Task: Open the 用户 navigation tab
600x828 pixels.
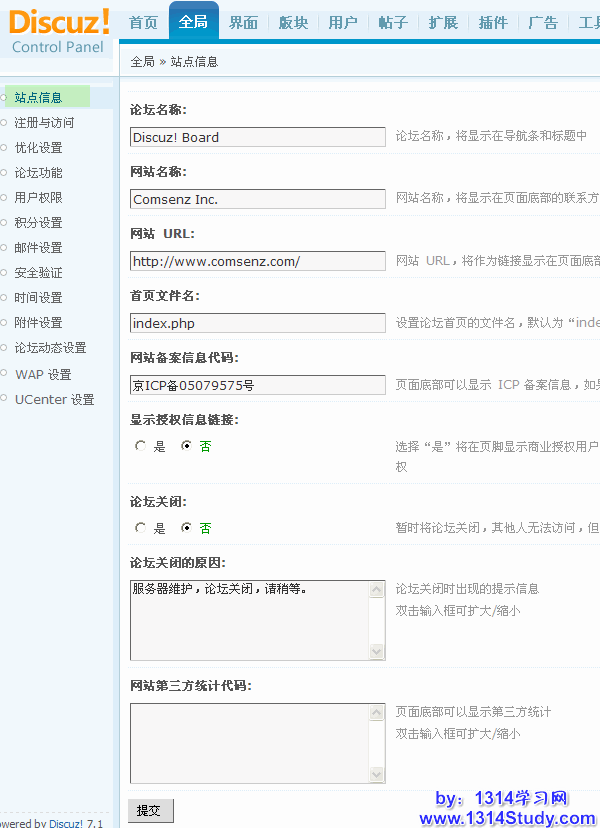Action: pyautogui.click(x=343, y=23)
